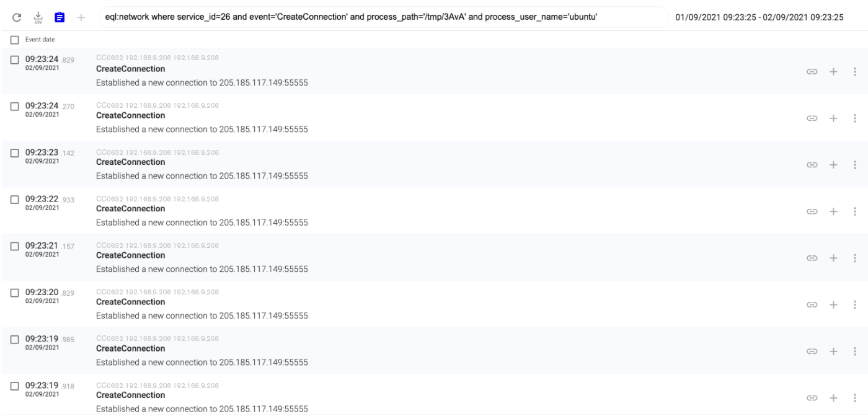The height and width of the screenshot is (419, 868).
Task: Open the blue clipboard icon
Action: pos(59,17)
